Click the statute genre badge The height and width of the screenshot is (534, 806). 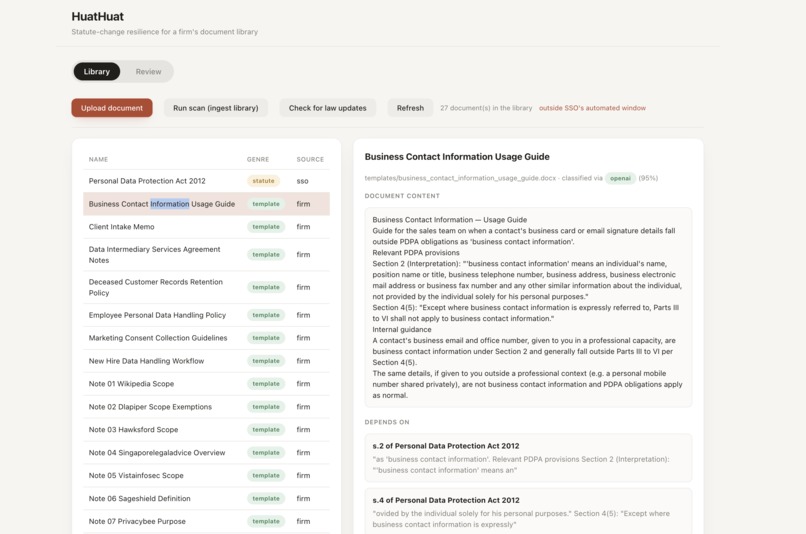(x=263, y=181)
